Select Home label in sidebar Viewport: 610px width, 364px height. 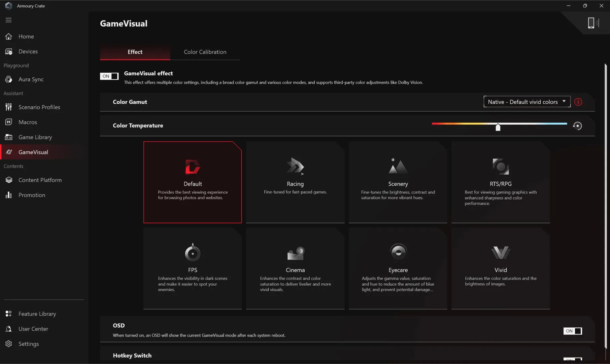[x=26, y=36]
